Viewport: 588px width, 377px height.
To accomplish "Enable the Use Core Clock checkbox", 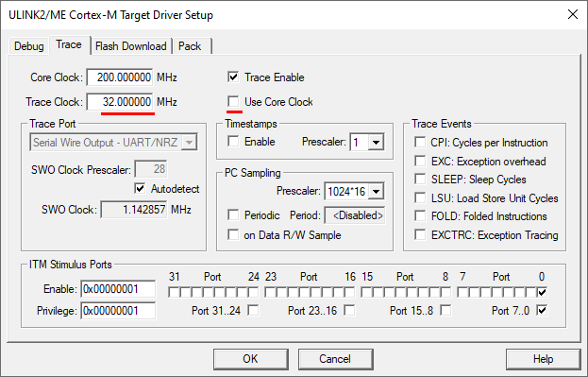I will click(233, 101).
